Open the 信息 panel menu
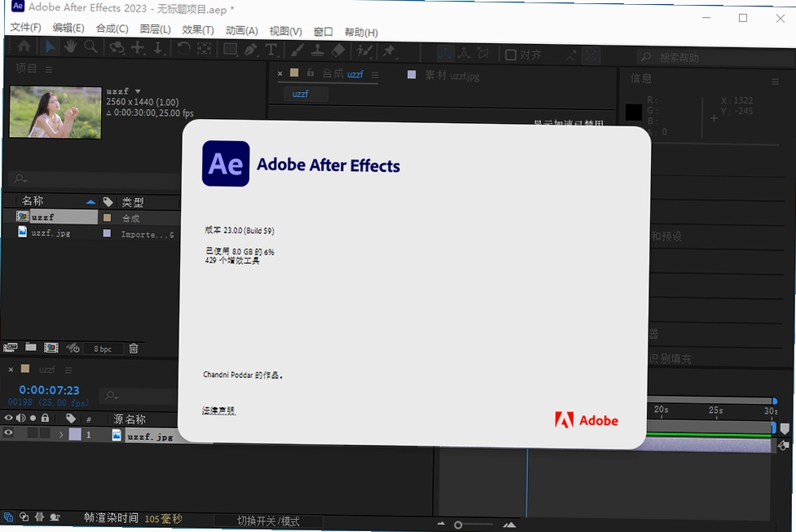This screenshot has height=532, width=796. [775, 81]
